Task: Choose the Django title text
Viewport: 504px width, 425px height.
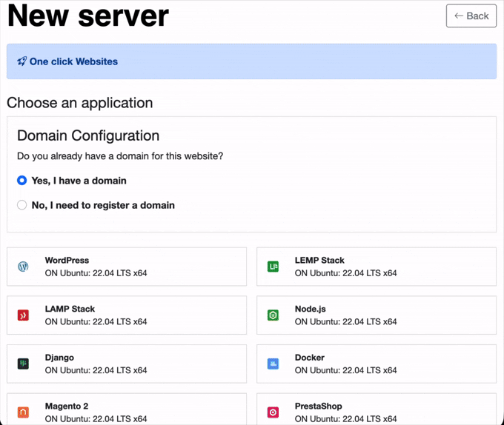Action: [59, 358]
